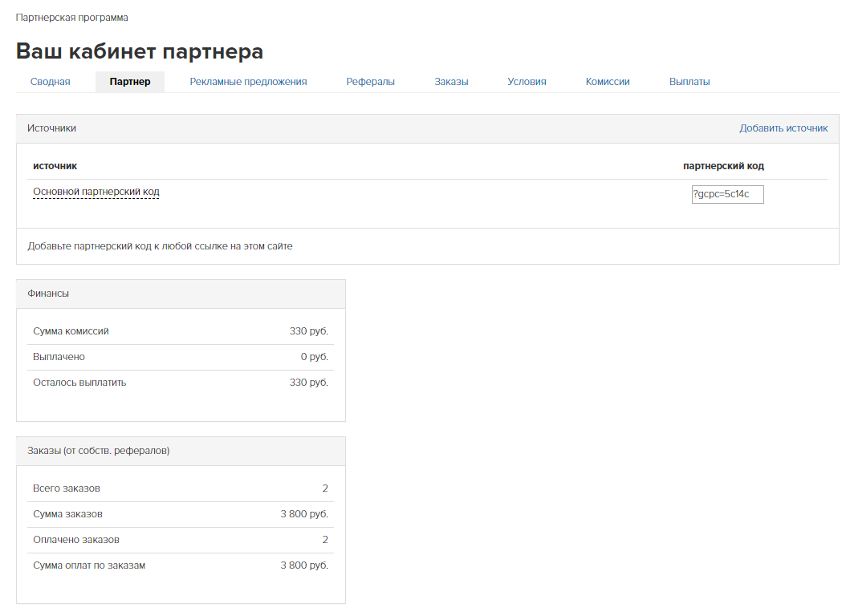Click the Добавить источник link
Image resolution: width=842 pixels, height=616 pixels.
tap(783, 128)
